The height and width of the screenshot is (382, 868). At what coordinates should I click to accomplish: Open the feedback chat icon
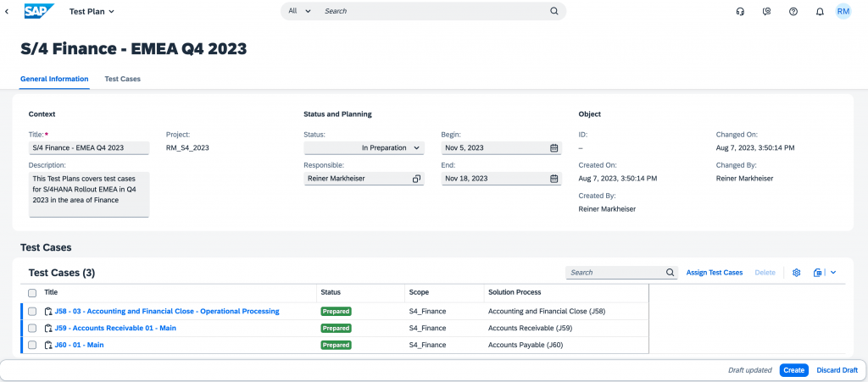(766, 11)
